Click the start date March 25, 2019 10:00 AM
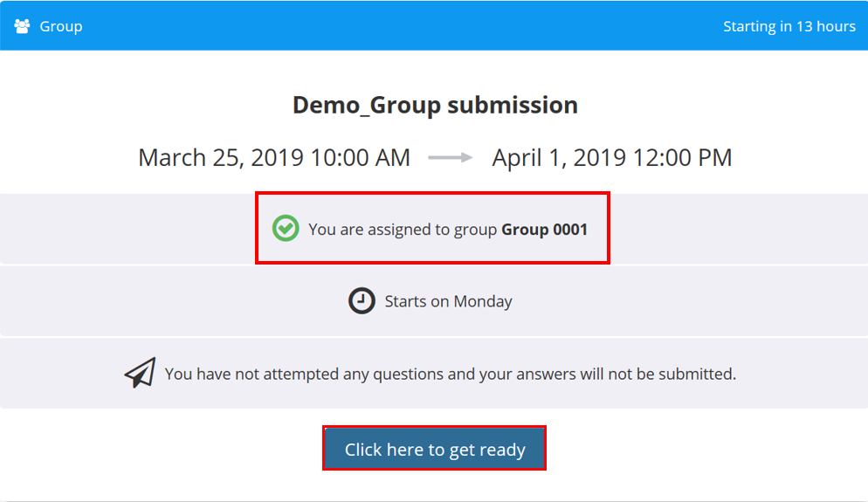868x502 pixels. coord(274,158)
